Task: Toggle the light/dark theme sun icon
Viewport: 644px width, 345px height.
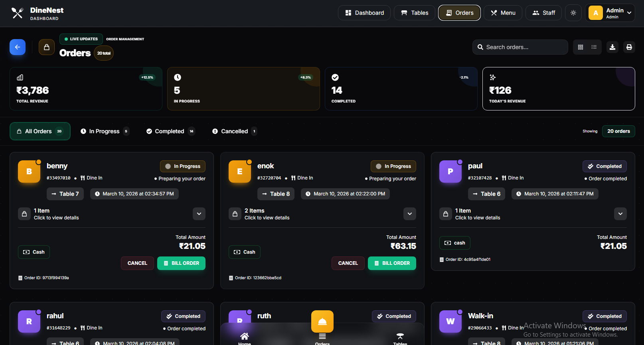Action: click(x=573, y=13)
